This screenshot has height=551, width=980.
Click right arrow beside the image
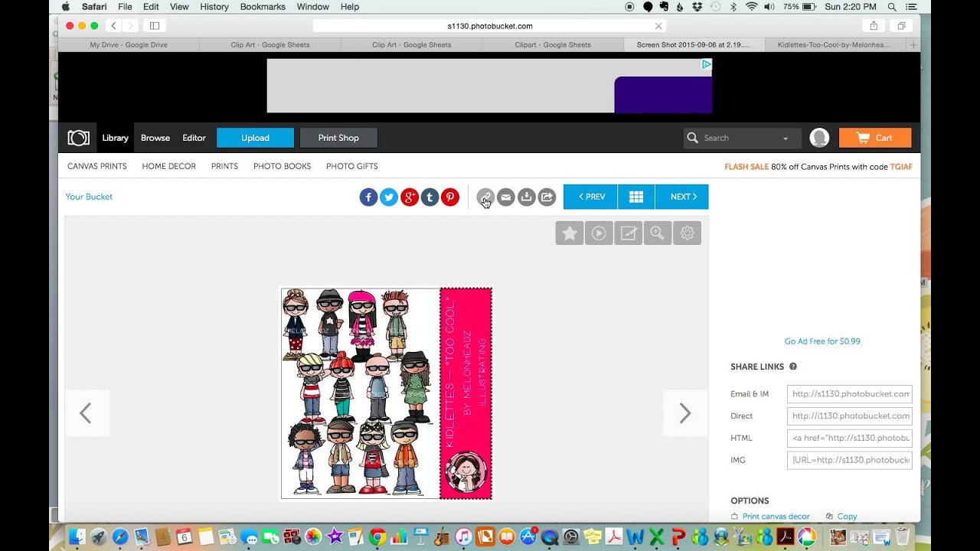pos(685,413)
